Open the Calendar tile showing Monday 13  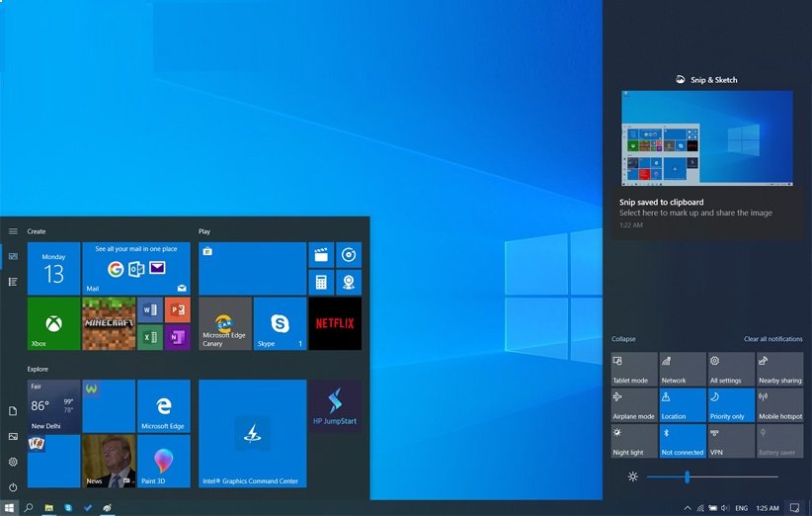[54, 268]
